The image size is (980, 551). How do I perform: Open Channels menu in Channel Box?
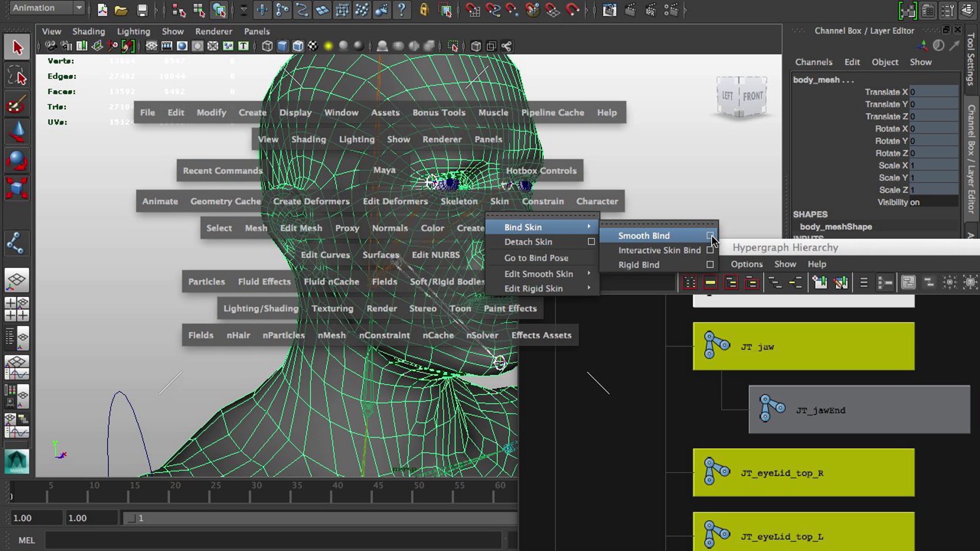tap(813, 62)
